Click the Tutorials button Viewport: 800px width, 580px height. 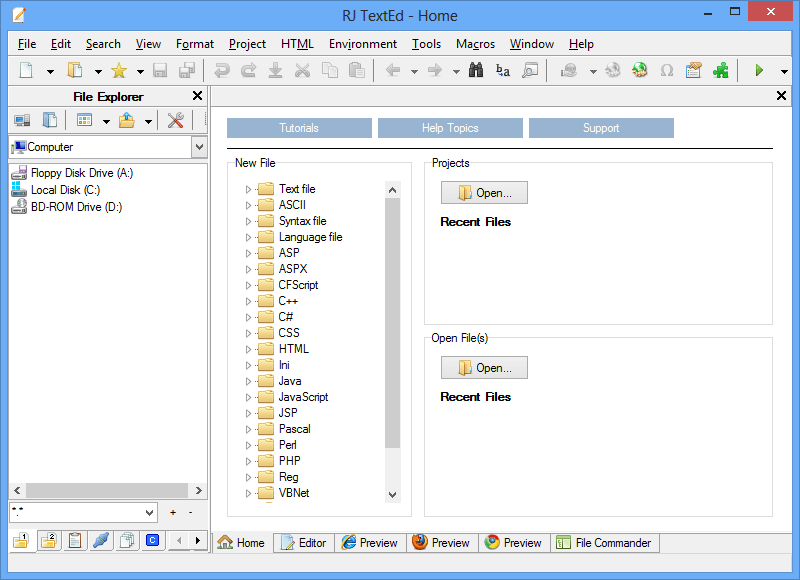point(299,128)
